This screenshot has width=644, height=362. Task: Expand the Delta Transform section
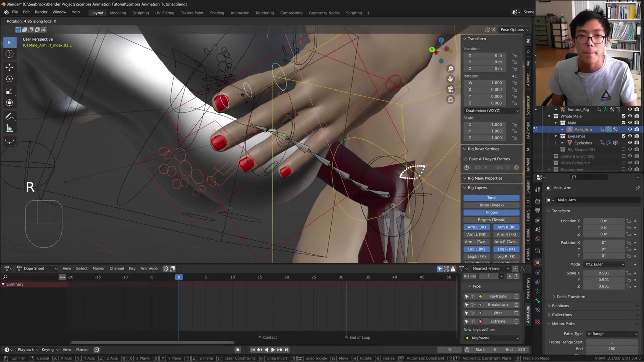tap(571, 297)
